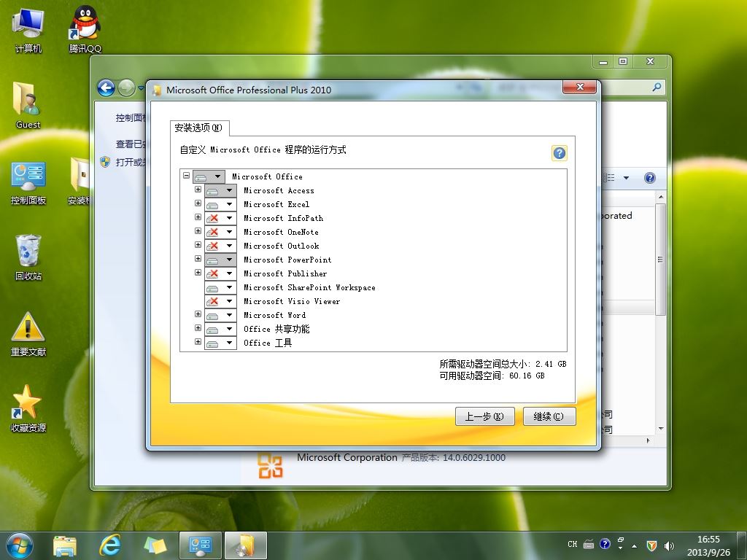
Task: Open the 计算机 desktop icon
Action: point(28,30)
